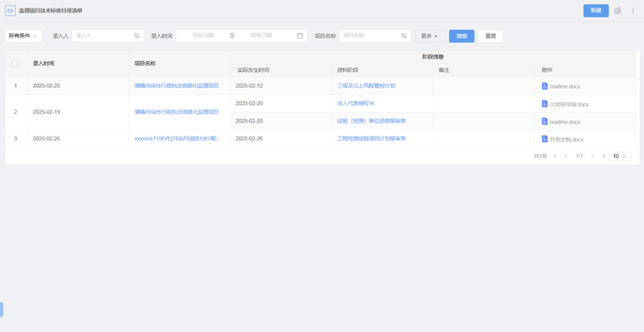Open the xxxxxxx110kV牡丹站 project link

pos(178,139)
